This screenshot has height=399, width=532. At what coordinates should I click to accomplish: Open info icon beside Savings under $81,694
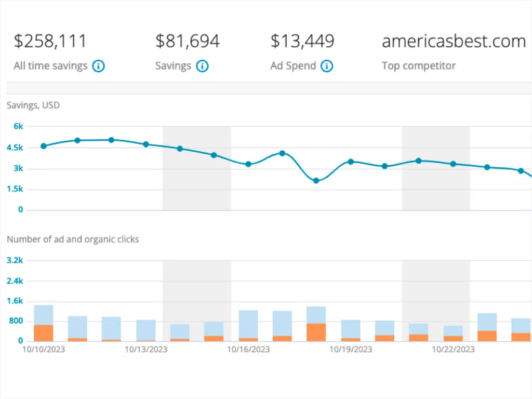point(202,66)
